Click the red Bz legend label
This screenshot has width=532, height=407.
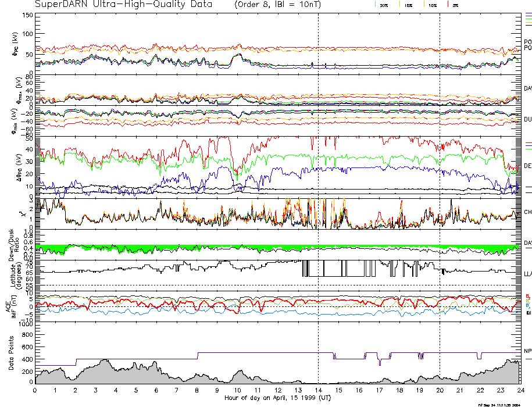(x=527, y=296)
